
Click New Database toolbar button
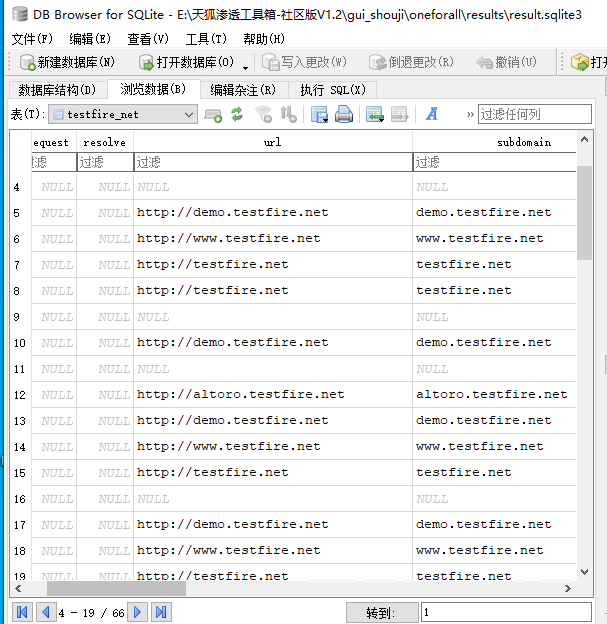click(x=67, y=62)
